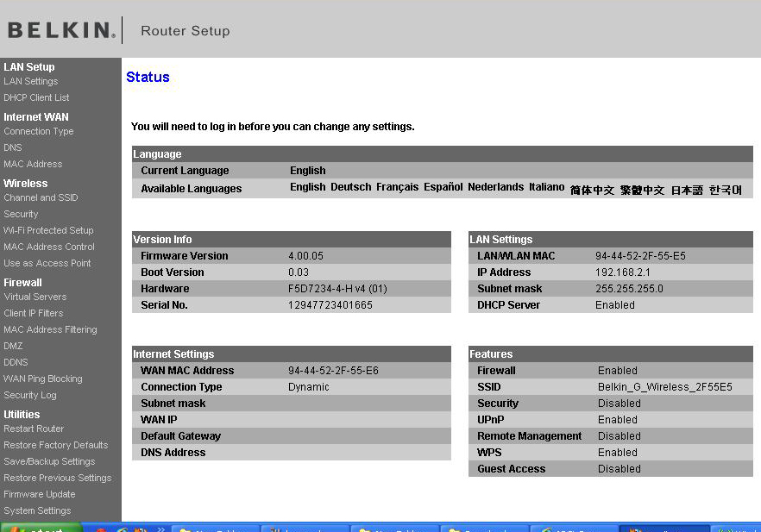The height and width of the screenshot is (532, 761).
Task: Open WAN Ping Blocking page
Action: coord(43,379)
